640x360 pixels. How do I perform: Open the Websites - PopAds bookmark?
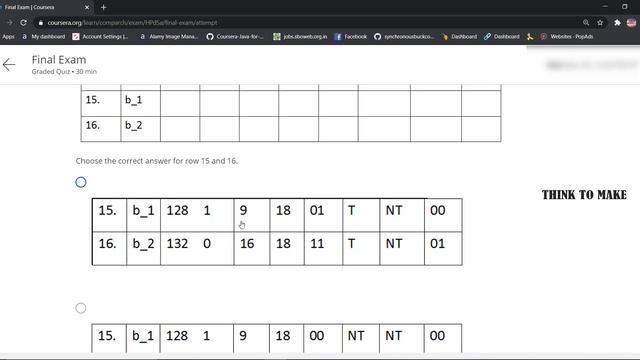coord(567,37)
